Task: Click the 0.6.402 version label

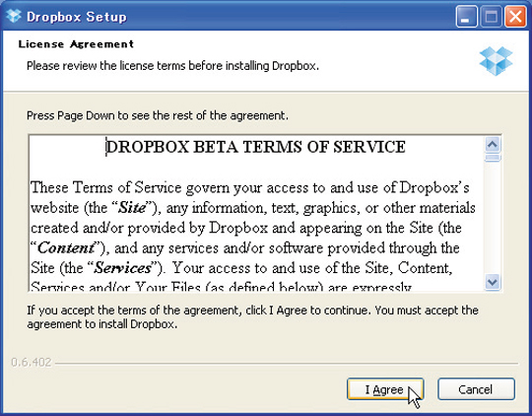Action: [x=32, y=363]
